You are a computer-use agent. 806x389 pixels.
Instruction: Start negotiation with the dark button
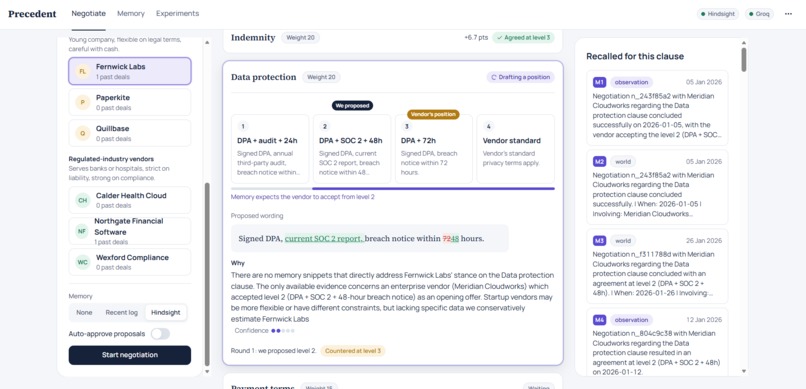pos(130,355)
